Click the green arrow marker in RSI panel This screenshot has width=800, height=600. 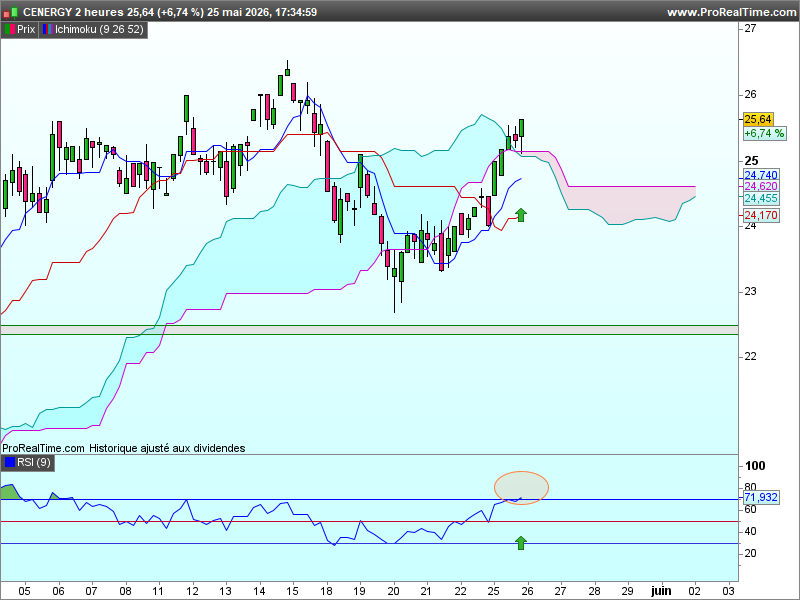point(520,543)
